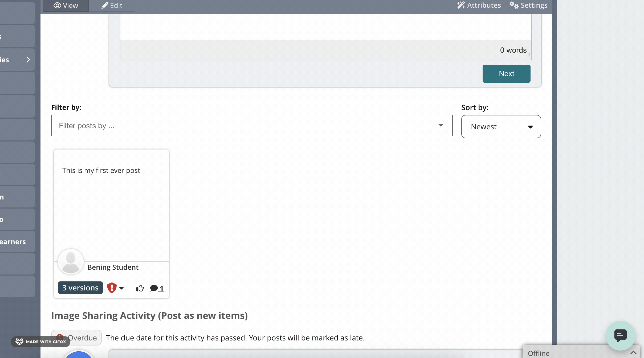The height and width of the screenshot is (358, 644).
Task: Click the pencil icon on Edit tab
Action: coord(105,6)
